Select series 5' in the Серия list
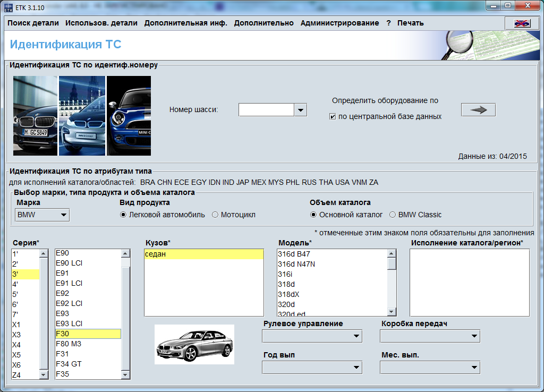The image size is (544, 392). pyautogui.click(x=25, y=294)
